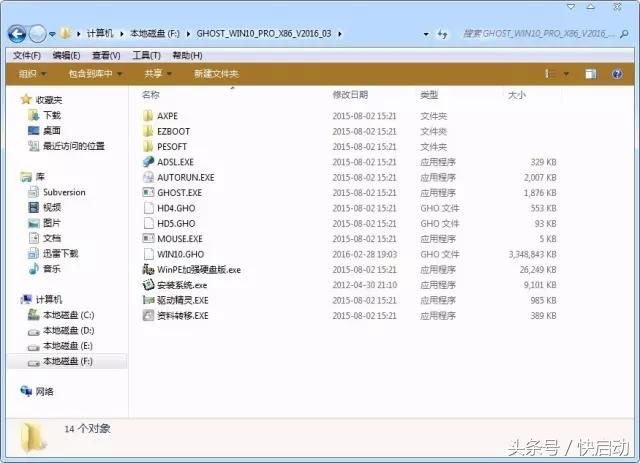This screenshot has width=640, height=463.
Task: Open the 文档 library
Action: [x=52, y=238]
